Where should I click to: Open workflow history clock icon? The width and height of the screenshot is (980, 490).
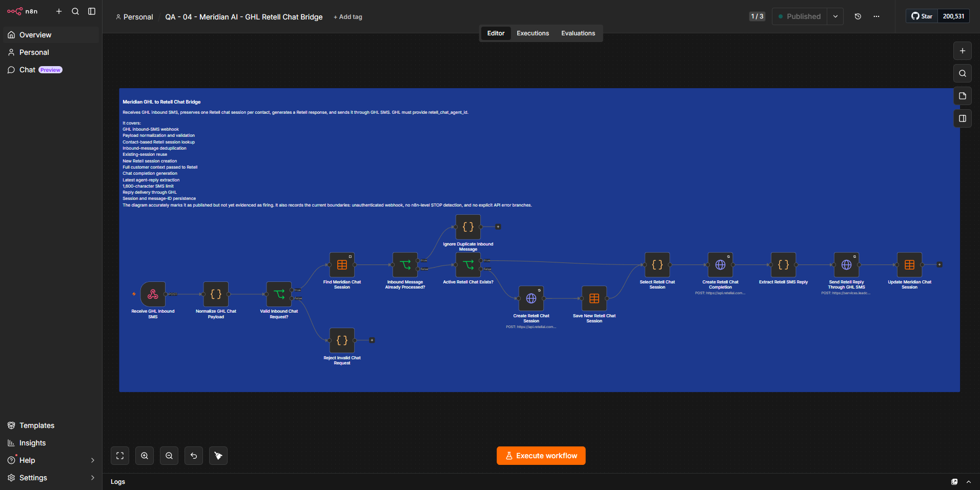858,16
